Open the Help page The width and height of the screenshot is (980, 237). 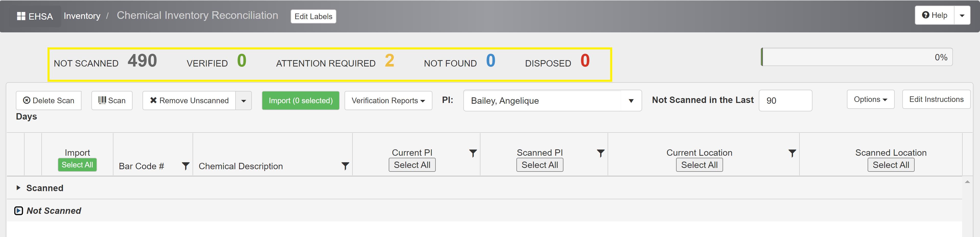934,16
